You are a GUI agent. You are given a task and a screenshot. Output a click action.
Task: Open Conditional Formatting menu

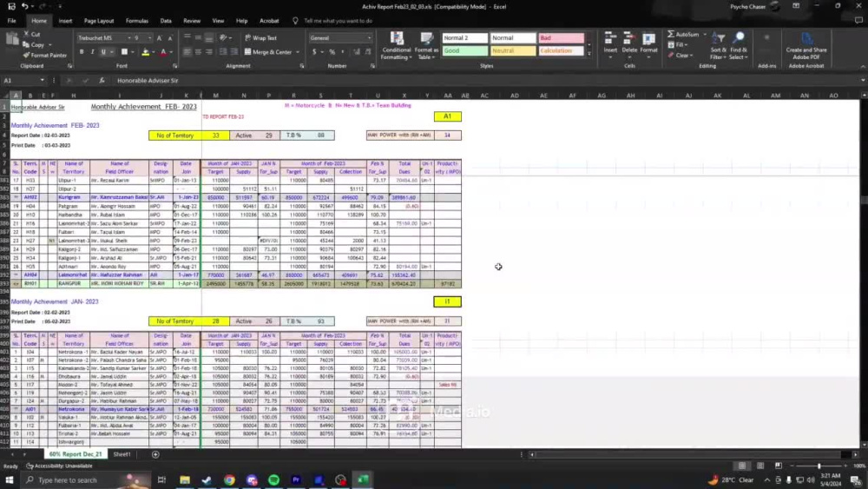coord(397,46)
